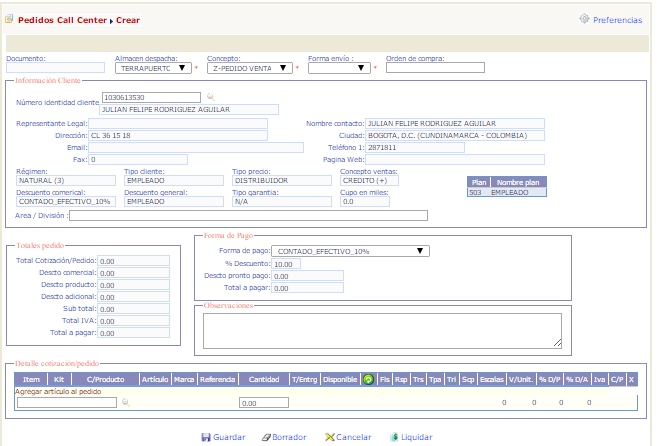Screen dimensions: 661x446
Task: Click the article search magnifier icon
Action: point(125,402)
